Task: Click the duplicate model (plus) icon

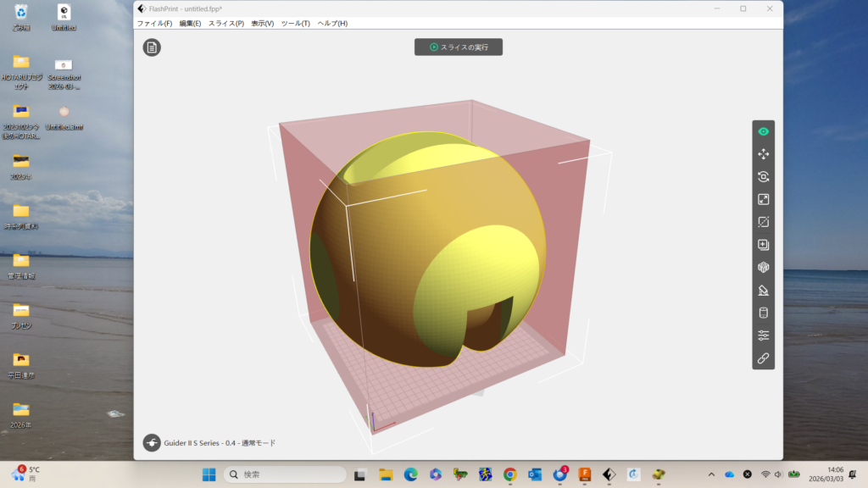Action: (763, 245)
